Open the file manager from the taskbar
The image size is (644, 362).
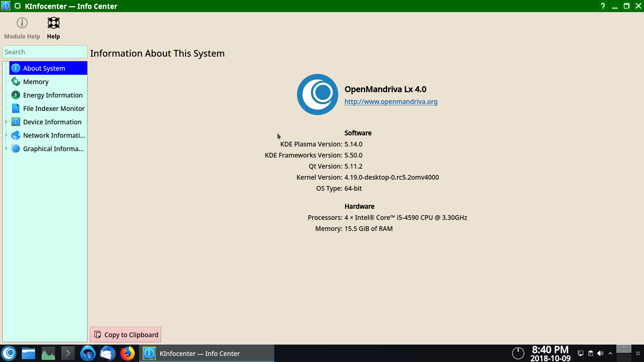(29, 353)
